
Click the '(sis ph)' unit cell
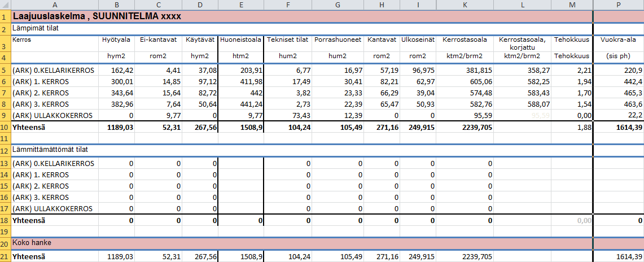(619, 56)
